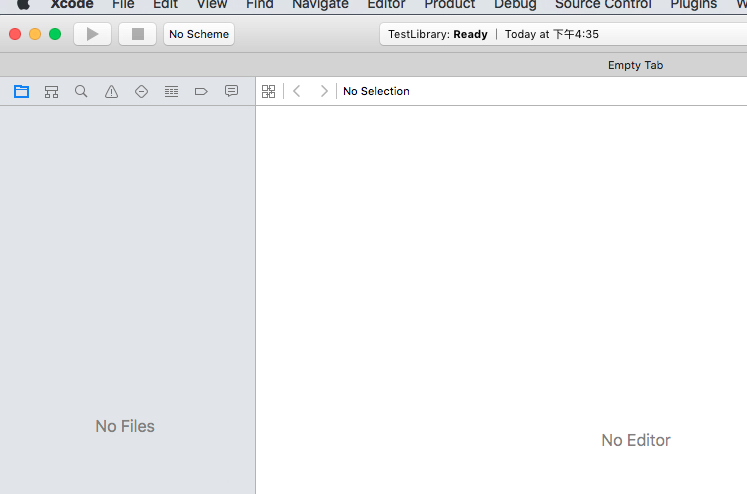The image size is (747, 494).
Task: Open the Test navigator diamond icon
Action: click(x=141, y=91)
